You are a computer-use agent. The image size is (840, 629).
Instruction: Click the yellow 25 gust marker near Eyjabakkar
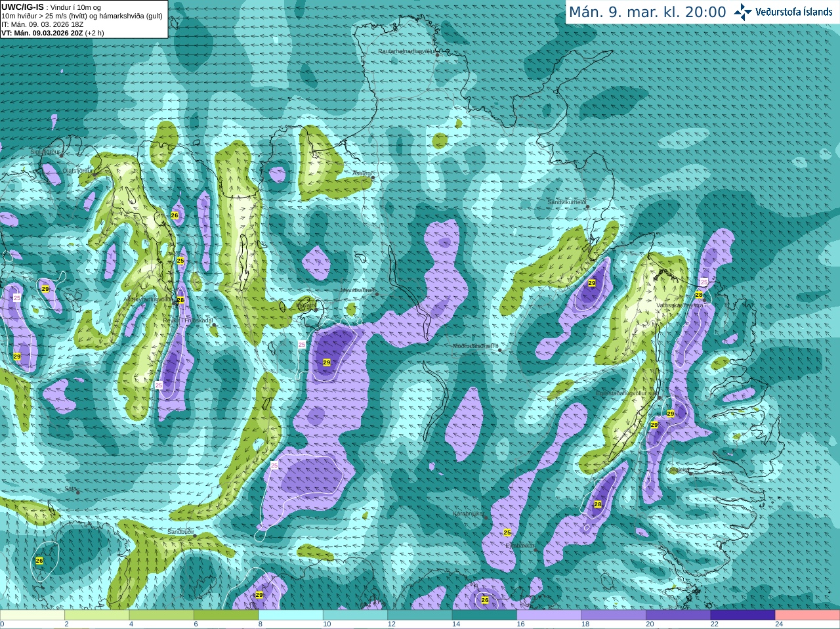[x=507, y=532]
